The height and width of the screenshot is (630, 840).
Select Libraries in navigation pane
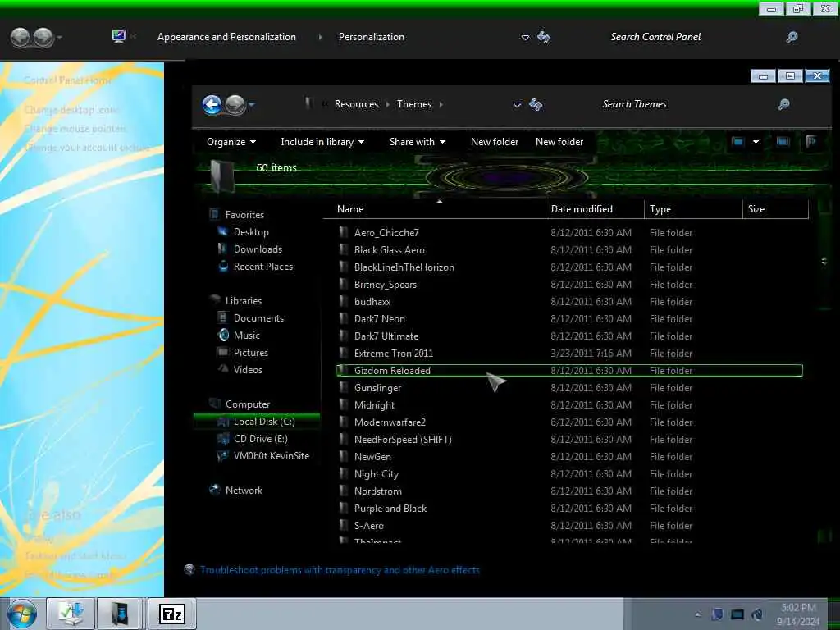click(x=243, y=301)
